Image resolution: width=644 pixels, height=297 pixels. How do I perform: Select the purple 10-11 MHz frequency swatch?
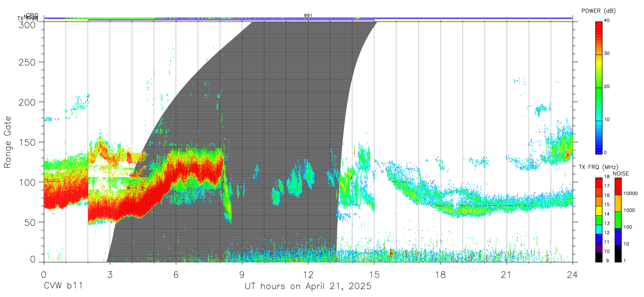click(599, 248)
